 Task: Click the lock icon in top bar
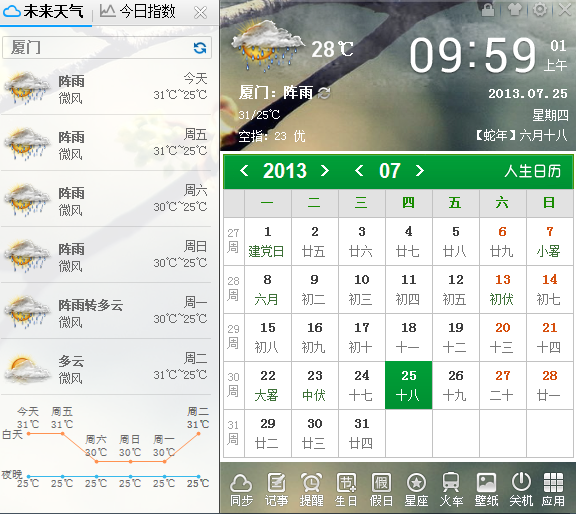pos(488,10)
